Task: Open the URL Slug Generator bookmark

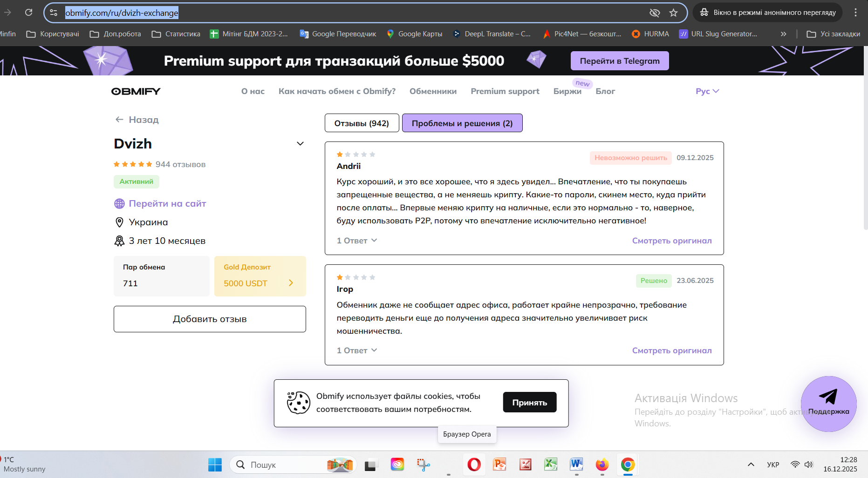Action: (718, 34)
